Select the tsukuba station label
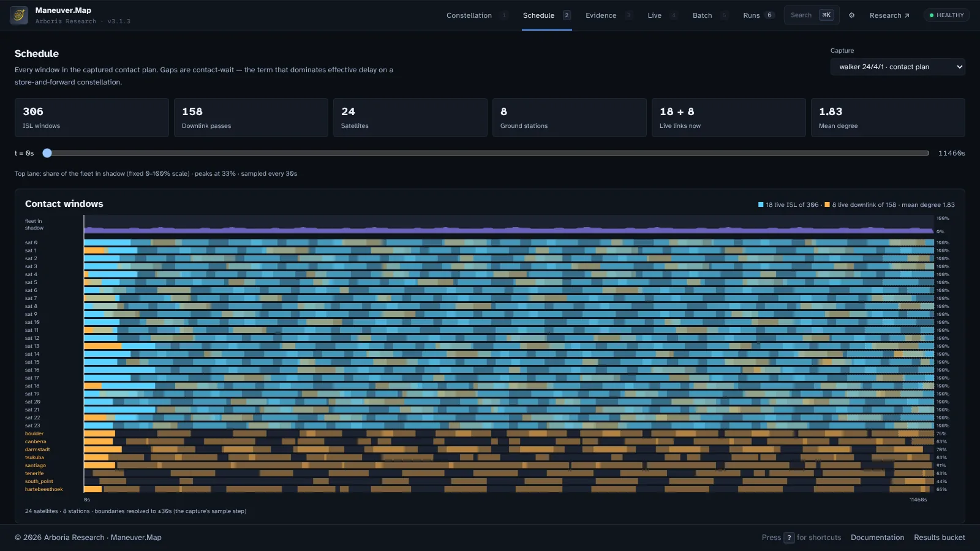Image resolution: width=980 pixels, height=551 pixels. point(34,457)
